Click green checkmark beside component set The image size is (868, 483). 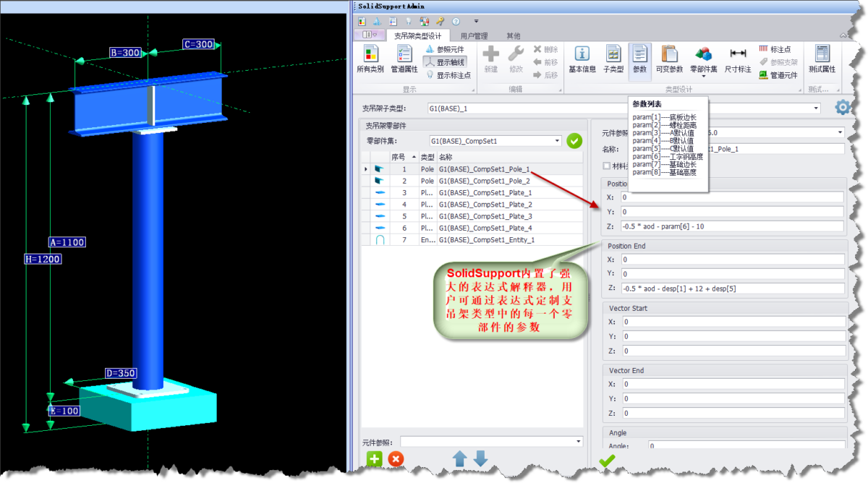pyautogui.click(x=574, y=141)
